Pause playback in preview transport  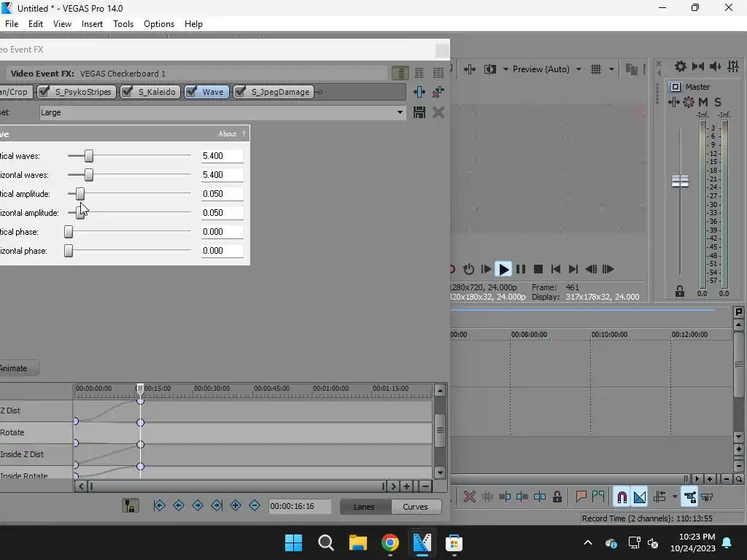(x=521, y=269)
